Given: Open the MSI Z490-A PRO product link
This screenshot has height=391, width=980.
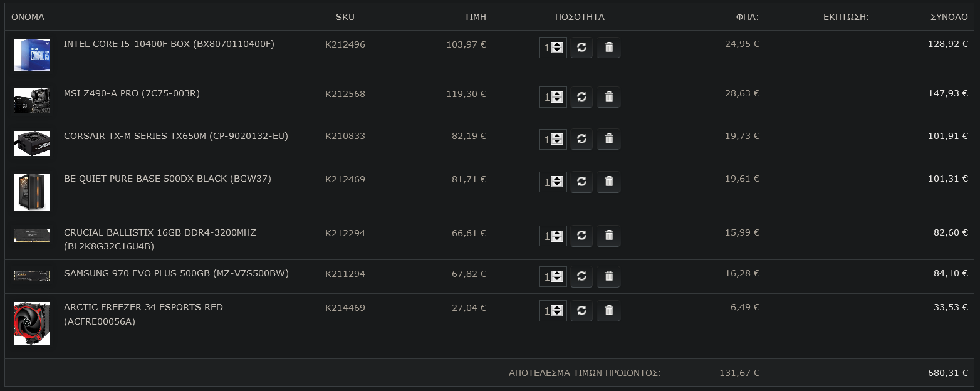Looking at the screenshot, I should click(132, 93).
